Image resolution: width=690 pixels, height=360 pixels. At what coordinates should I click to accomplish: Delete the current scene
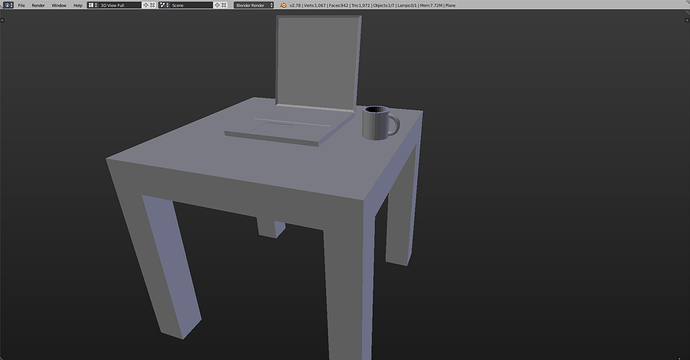pyautogui.click(x=224, y=5)
